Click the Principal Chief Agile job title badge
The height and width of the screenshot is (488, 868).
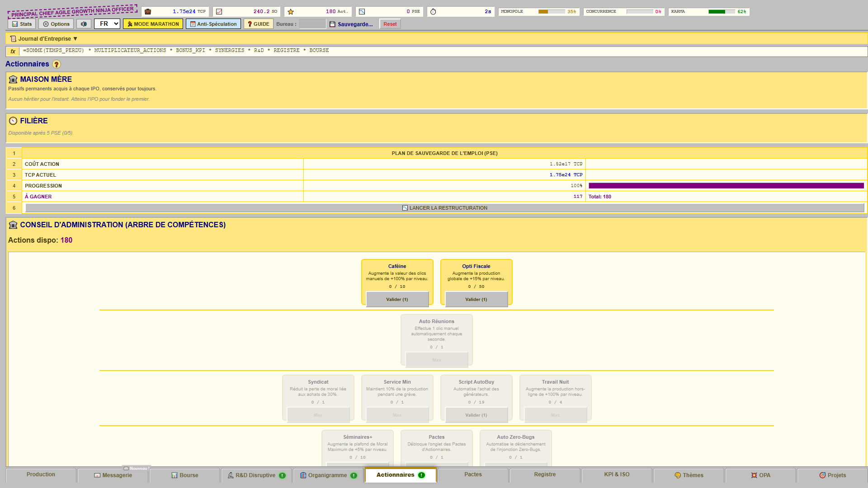(72, 12)
